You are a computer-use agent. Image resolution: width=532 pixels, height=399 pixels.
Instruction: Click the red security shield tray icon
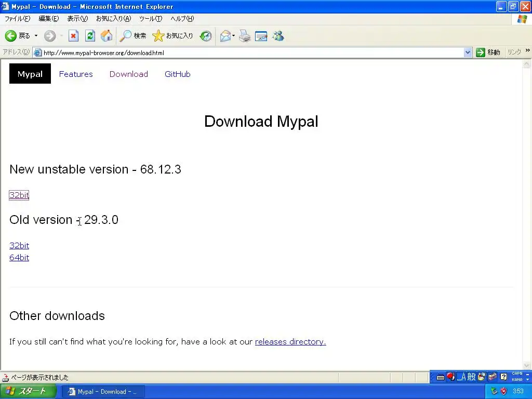pos(504,391)
